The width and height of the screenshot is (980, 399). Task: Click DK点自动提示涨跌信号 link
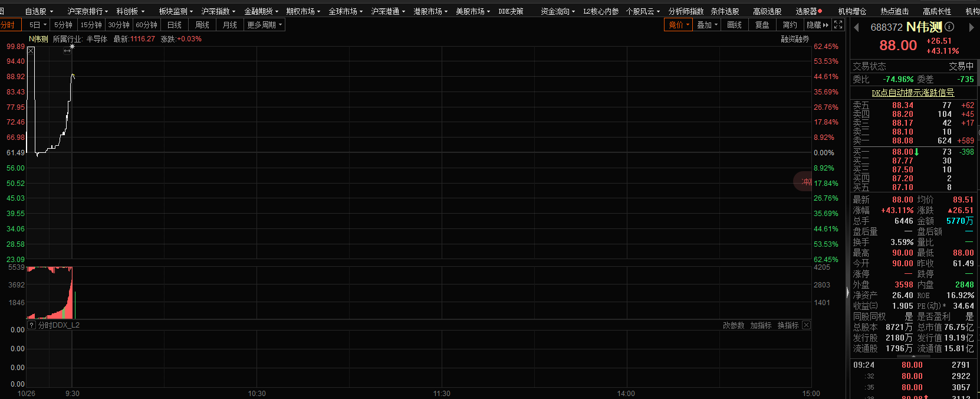click(x=913, y=93)
